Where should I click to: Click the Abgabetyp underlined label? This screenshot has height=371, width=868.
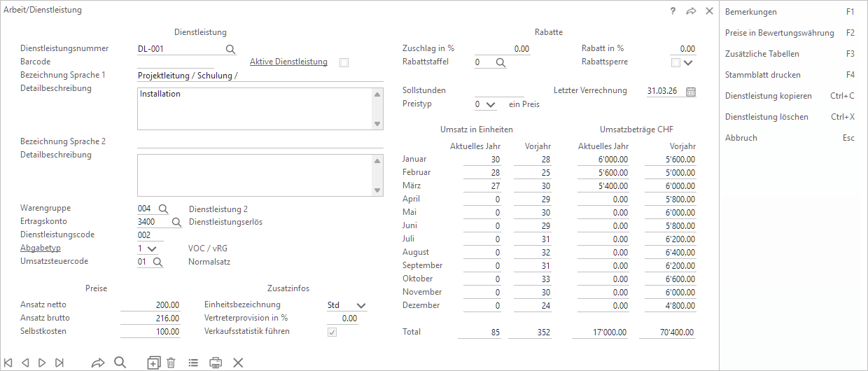coord(41,248)
